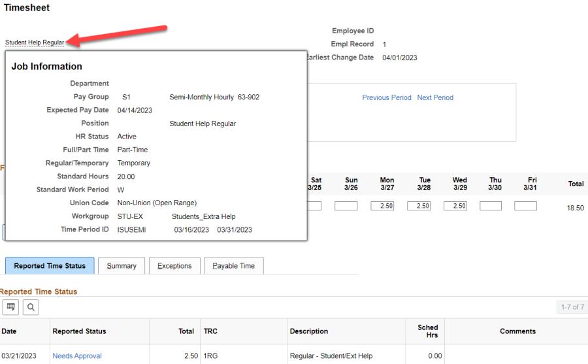Click the Student Help Regular job link
This screenshot has height=364, width=588.
[x=35, y=42]
